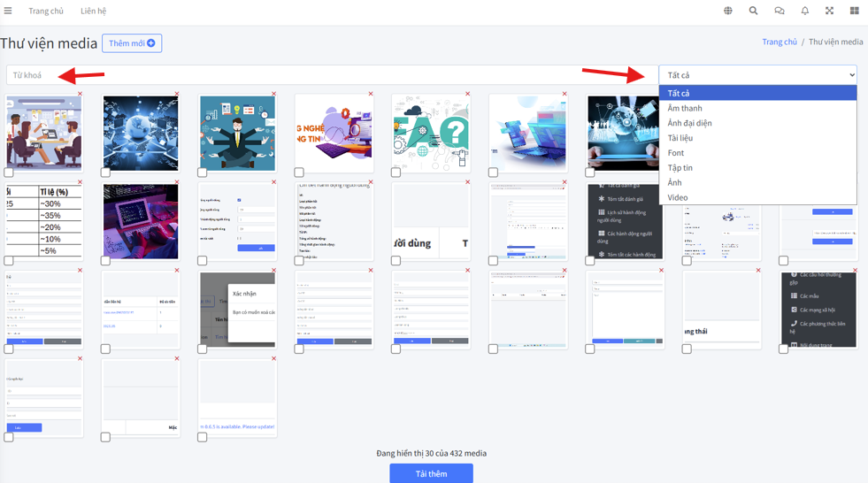Delete the blue globe network thumbnail
Viewport: 868px width, 483px height.
point(177,94)
